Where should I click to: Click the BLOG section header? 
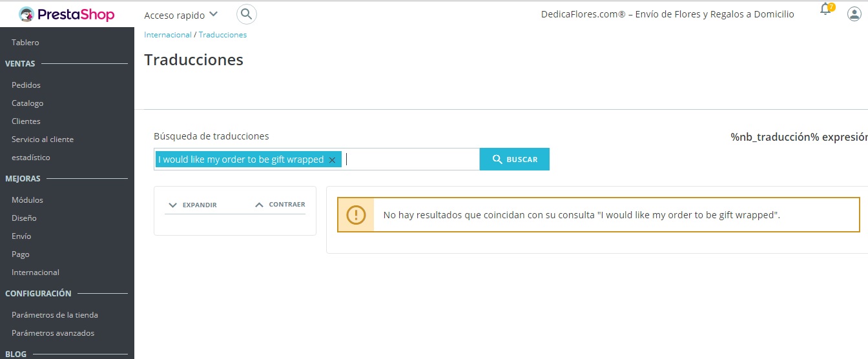point(15,354)
